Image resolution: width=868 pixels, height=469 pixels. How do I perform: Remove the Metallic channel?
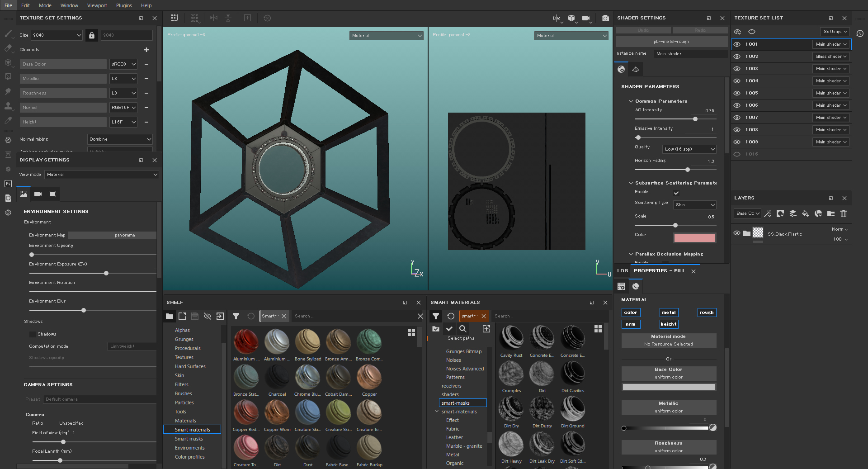(146, 79)
